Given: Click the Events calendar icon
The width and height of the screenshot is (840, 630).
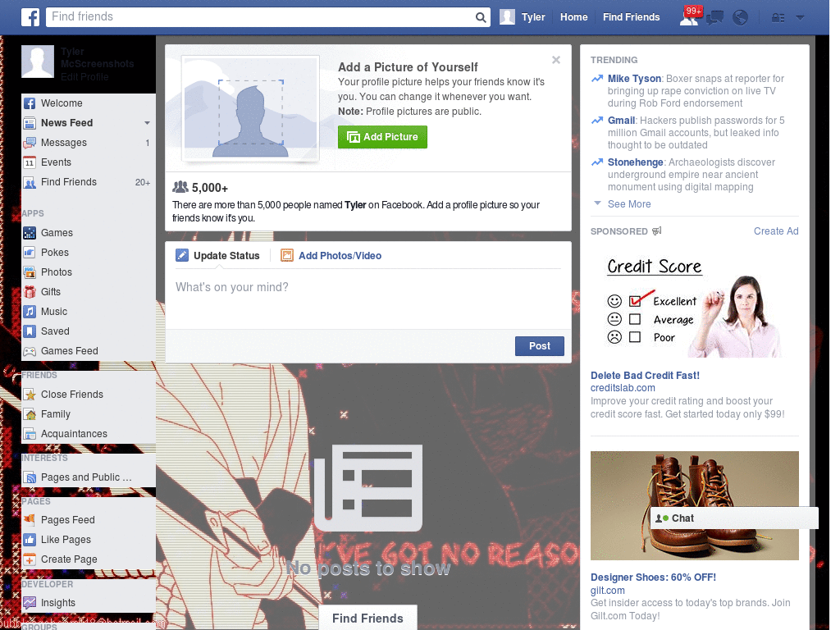Looking at the screenshot, I should click(x=30, y=162).
